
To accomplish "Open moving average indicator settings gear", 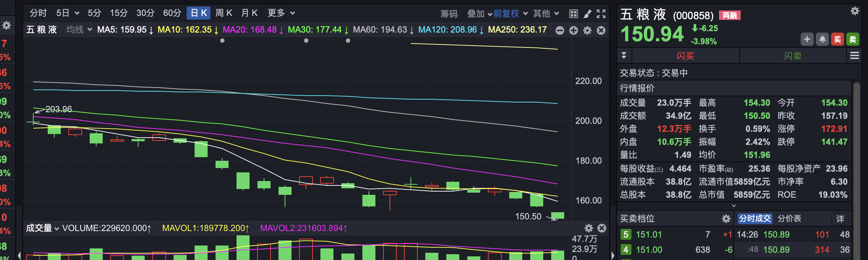I will click(587, 30).
